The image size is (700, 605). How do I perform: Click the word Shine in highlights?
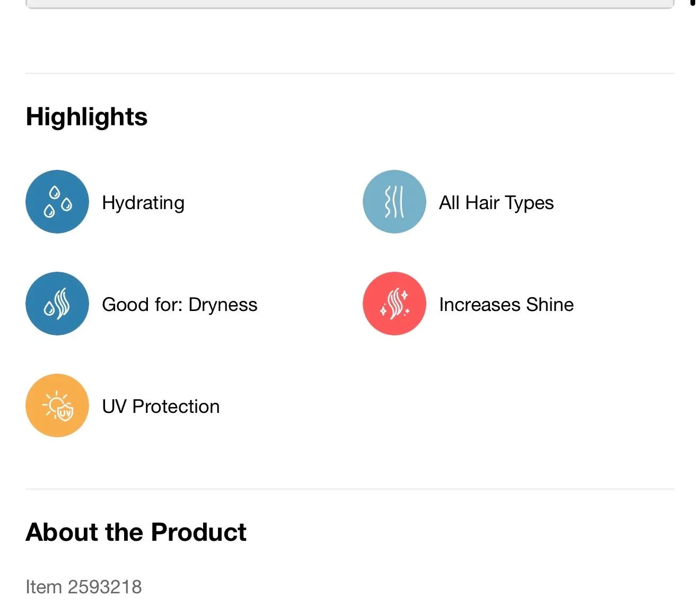[x=550, y=305]
